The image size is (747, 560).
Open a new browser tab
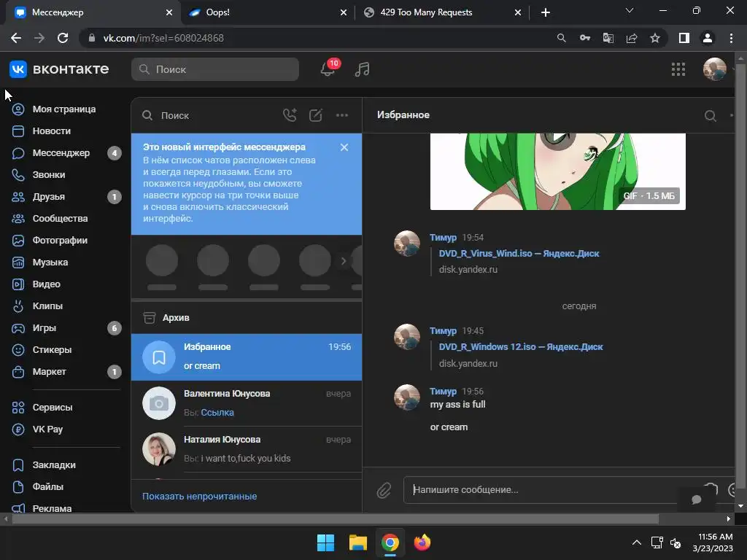tap(546, 12)
